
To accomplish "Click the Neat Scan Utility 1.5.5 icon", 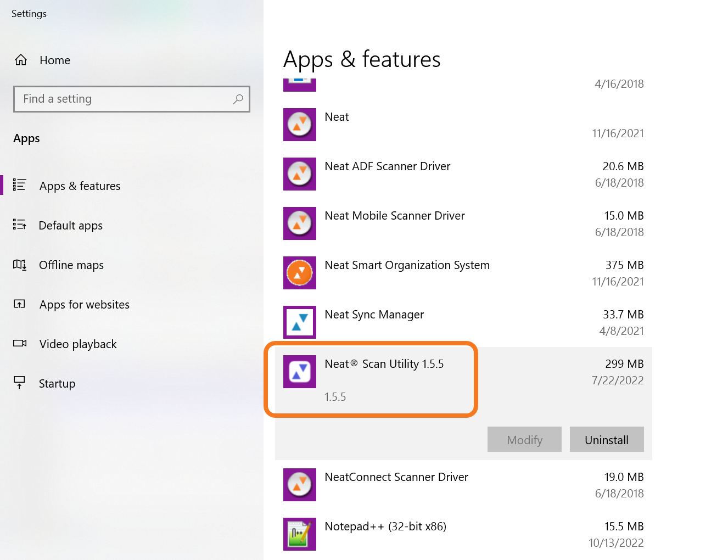I will click(300, 372).
